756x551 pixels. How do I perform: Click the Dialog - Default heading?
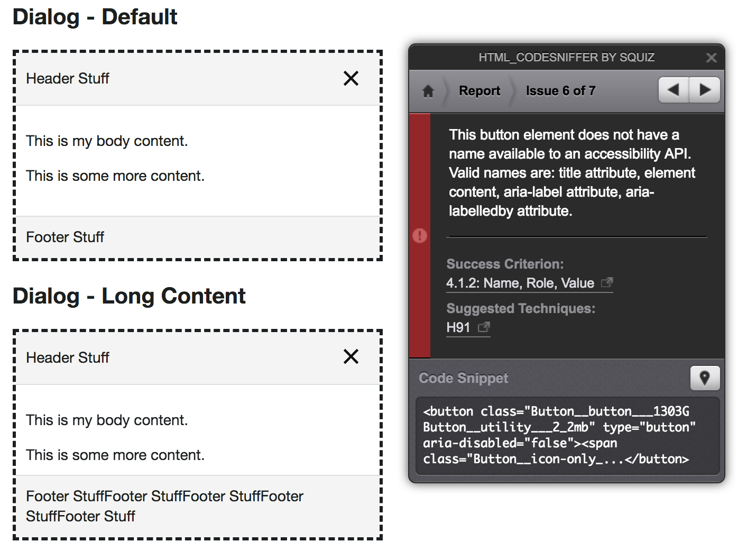(95, 16)
